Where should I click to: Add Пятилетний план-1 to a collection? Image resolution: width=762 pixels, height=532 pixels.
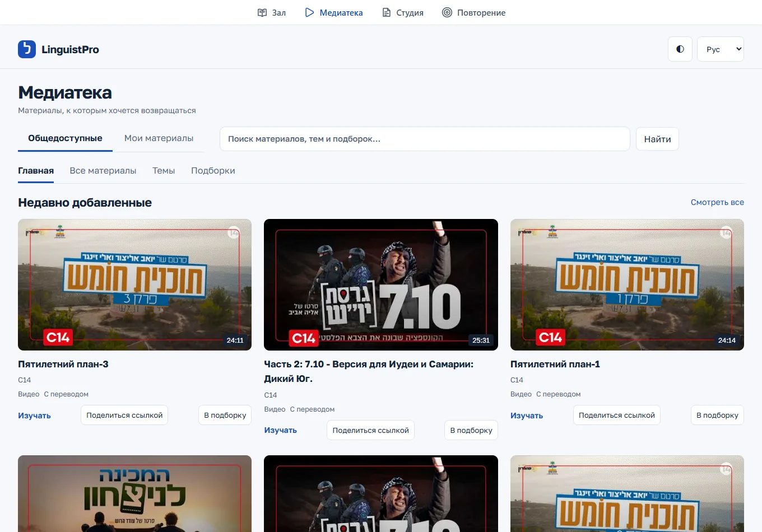pos(717,415)
